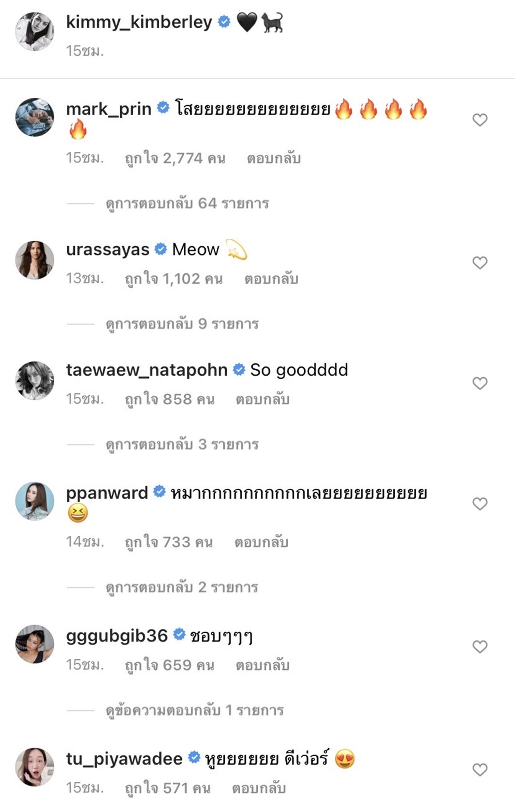Reply to tu_piyawadee's comment

pyautogui.click(x=259, y=788)
